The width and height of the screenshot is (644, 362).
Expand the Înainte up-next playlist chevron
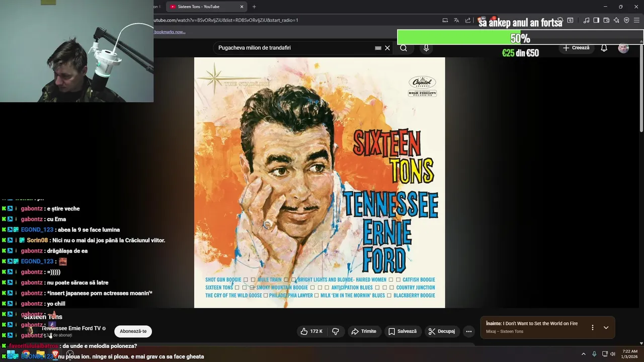pyautogui.click(x=606, y=327)
